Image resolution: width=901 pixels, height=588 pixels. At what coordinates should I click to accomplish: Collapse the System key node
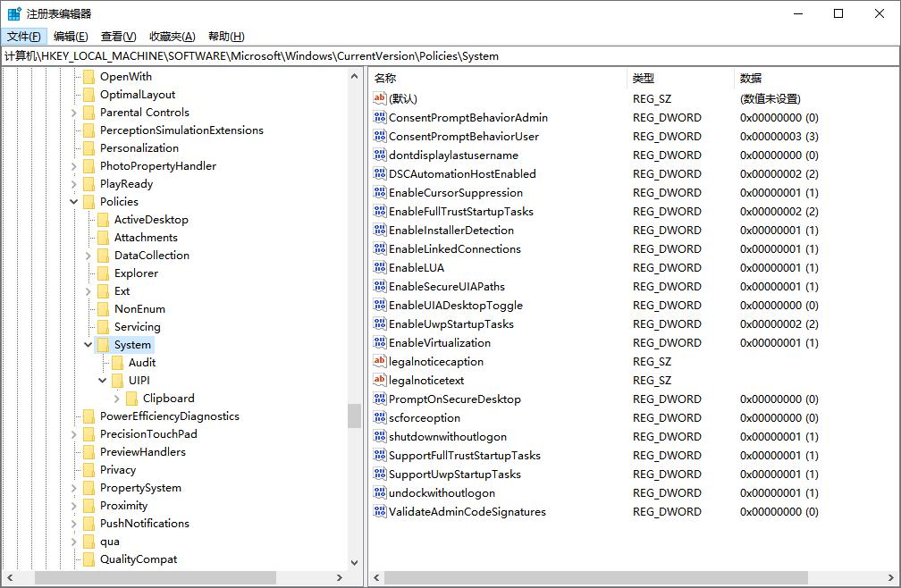[x=88, y=345]
